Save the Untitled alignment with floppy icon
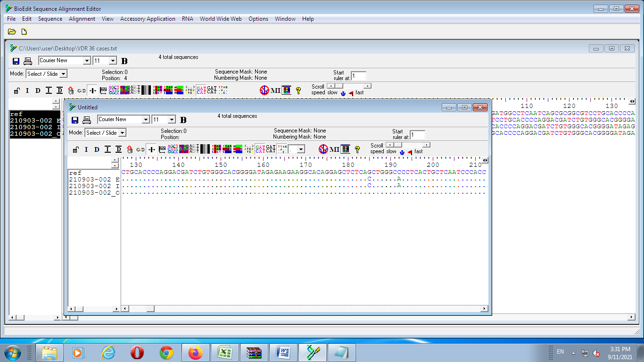The image size is (644, 362). click(75, 120)
